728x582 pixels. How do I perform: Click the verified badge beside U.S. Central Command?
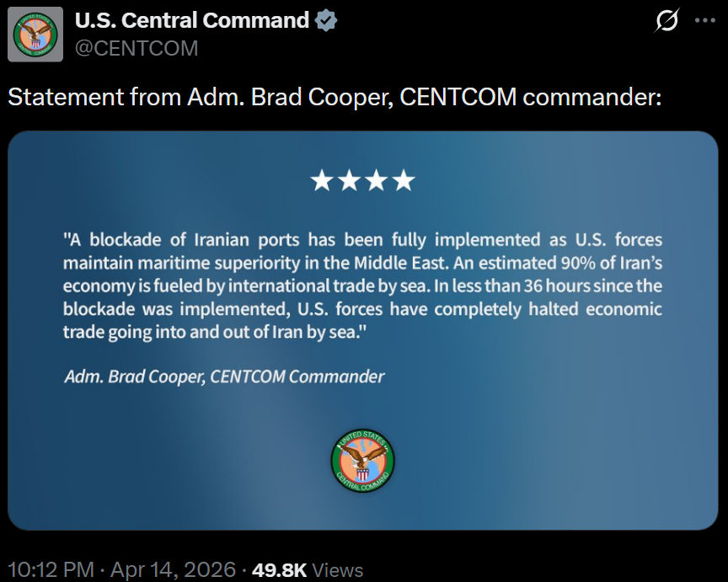pyautogui.click(x=326, y=21)
